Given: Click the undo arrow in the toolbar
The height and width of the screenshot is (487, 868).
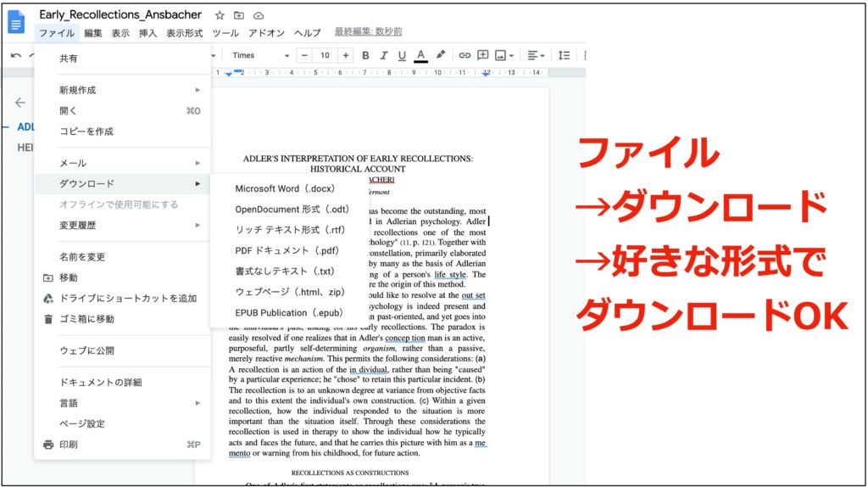Looking at the screenshot, I should tap(16, 55).
